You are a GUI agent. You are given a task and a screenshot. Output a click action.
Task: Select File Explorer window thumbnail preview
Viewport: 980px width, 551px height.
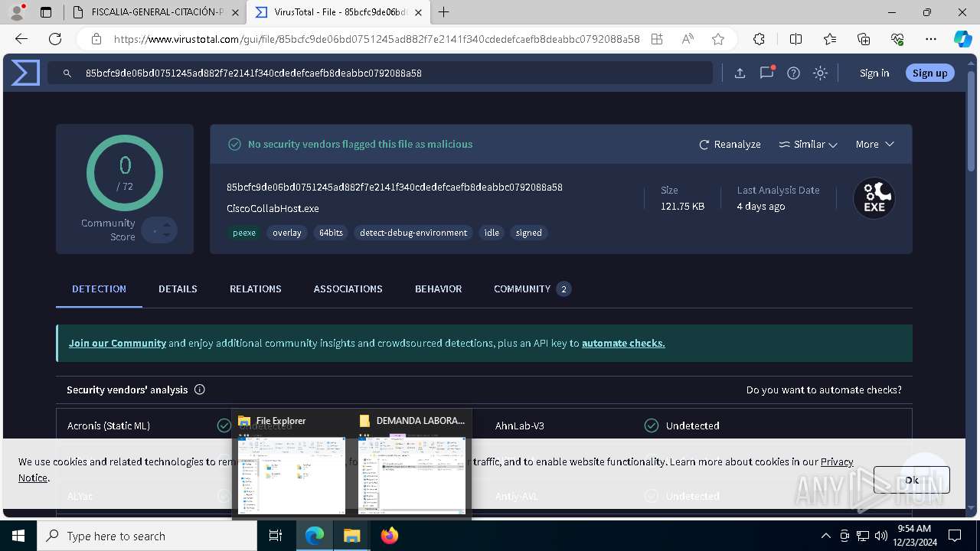point(291,474)
